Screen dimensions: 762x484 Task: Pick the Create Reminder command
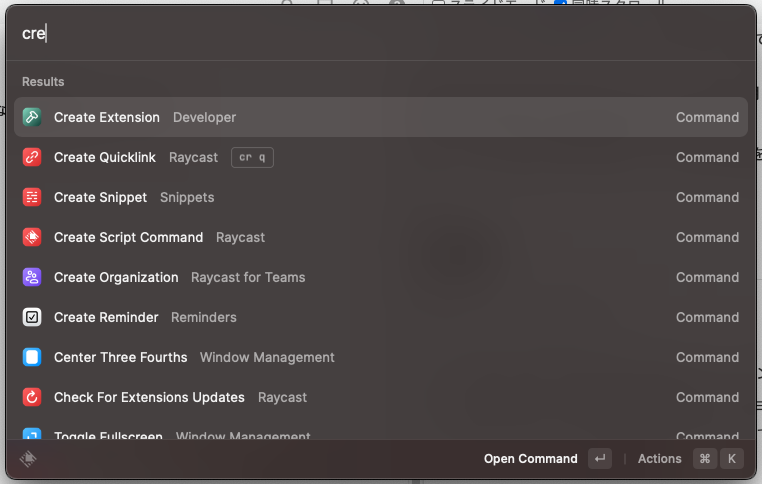381,317
